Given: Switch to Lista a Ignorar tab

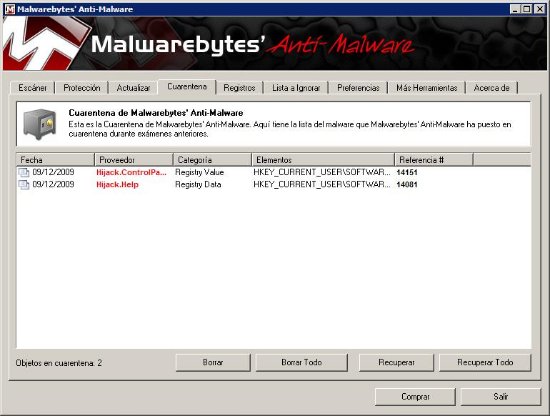Looking at the screenshot, I should pyautogui.click(x=296, y=88).
